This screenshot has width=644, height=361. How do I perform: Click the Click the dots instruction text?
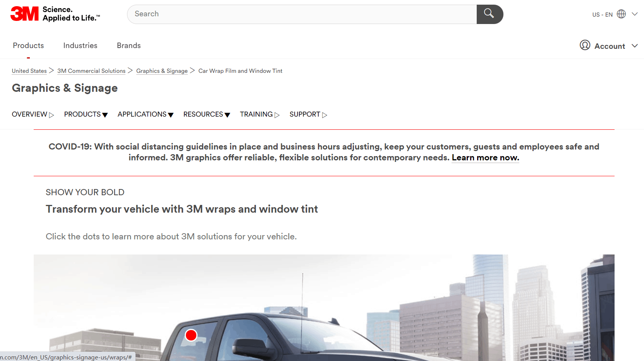[x=171, y=237]
